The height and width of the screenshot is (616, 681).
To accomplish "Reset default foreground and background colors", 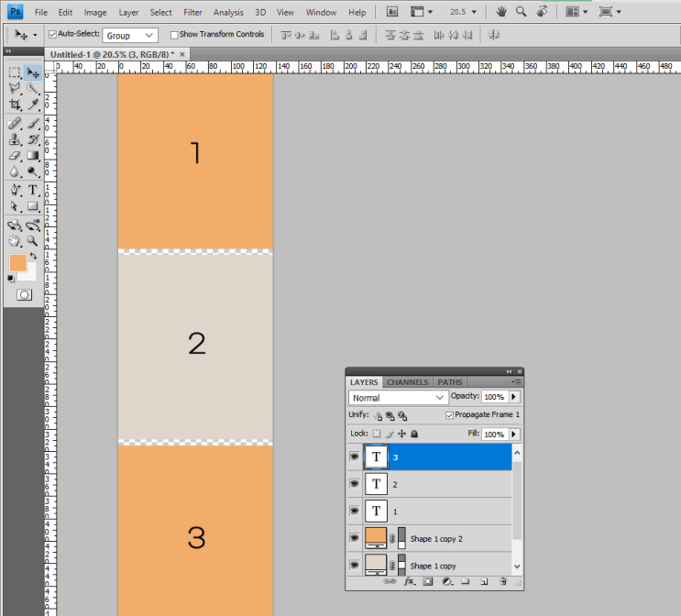I will [x=11, y=279].
